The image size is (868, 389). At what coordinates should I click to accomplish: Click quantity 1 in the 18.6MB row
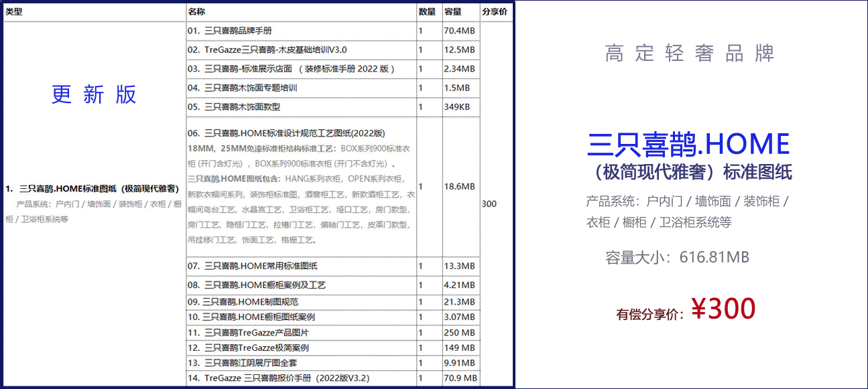pyautogui.click(x=420, y=187)
